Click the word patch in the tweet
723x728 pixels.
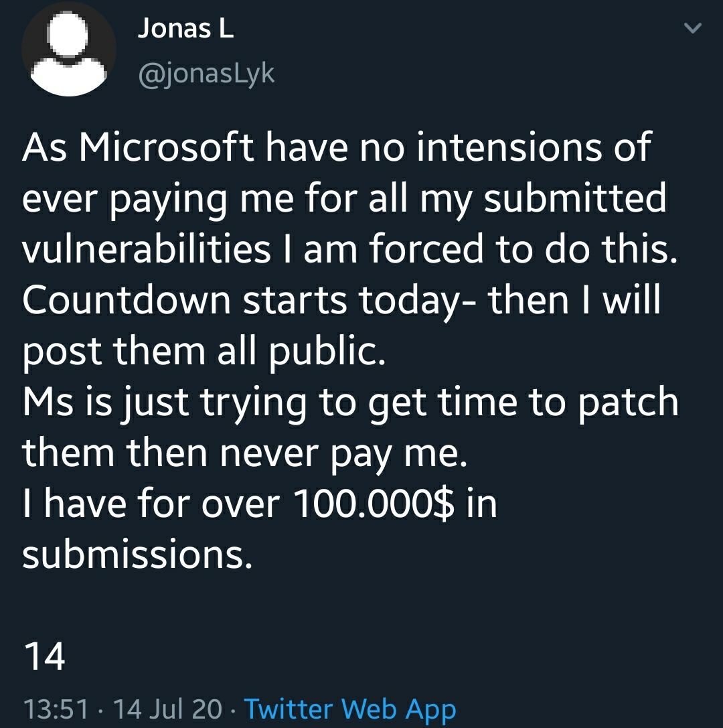(x=629, y=403)
